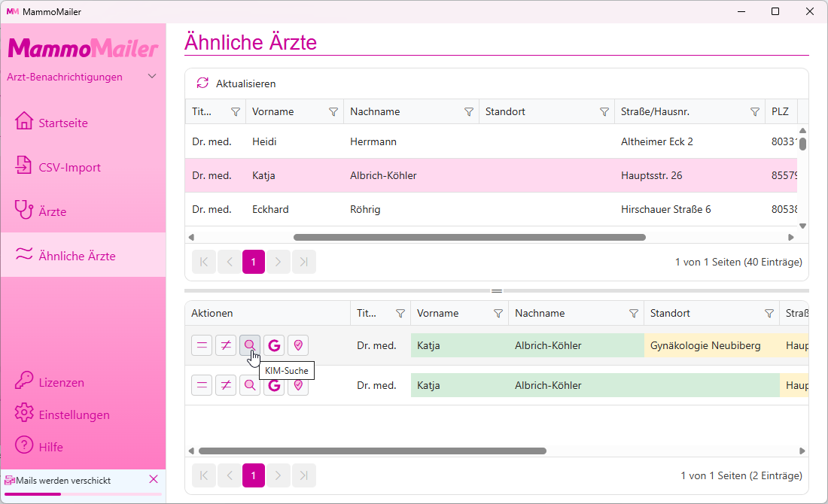Dismiss the 'Mails werden verschickt' notification

click(154, 479)
